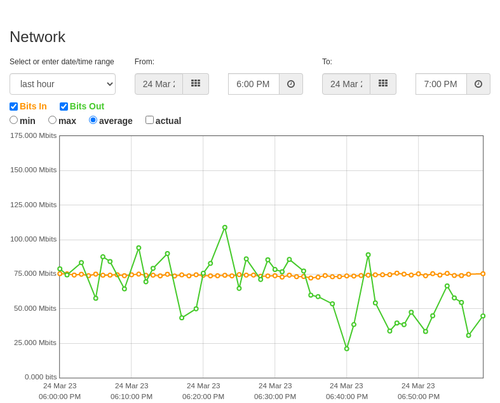Screen dimensions: 500x403
Task: Select the max radio button
Action: [x=52, y=120]
